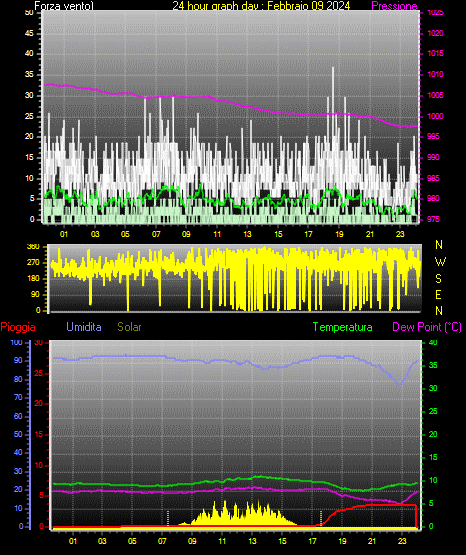Click the Dew Point (°C) legend label

tap(427, 327)
